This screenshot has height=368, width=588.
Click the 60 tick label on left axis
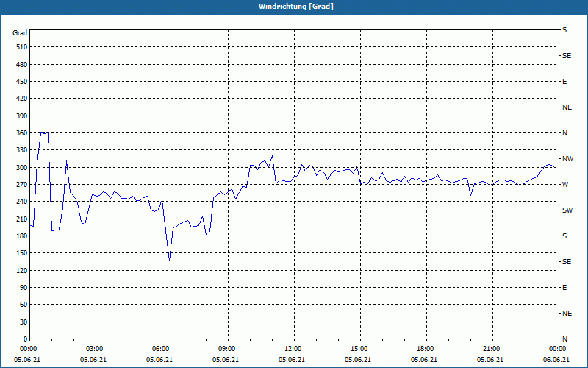click(x=24, y=304)
